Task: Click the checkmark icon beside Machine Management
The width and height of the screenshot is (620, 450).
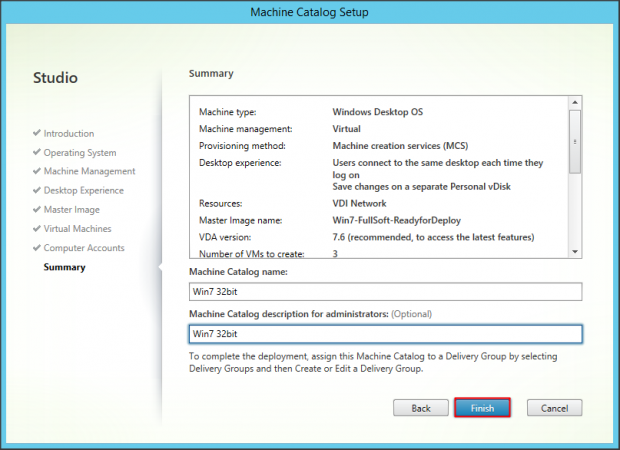Action: pyautogui.click(x=37, y=171)
